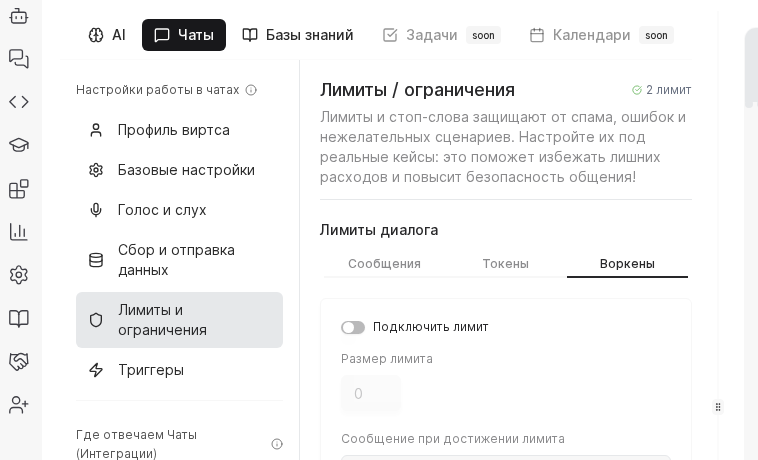Viewport: 758px width, 460px height.
Task: Select the 'Токены' limits tab
Action: (505, 264)
